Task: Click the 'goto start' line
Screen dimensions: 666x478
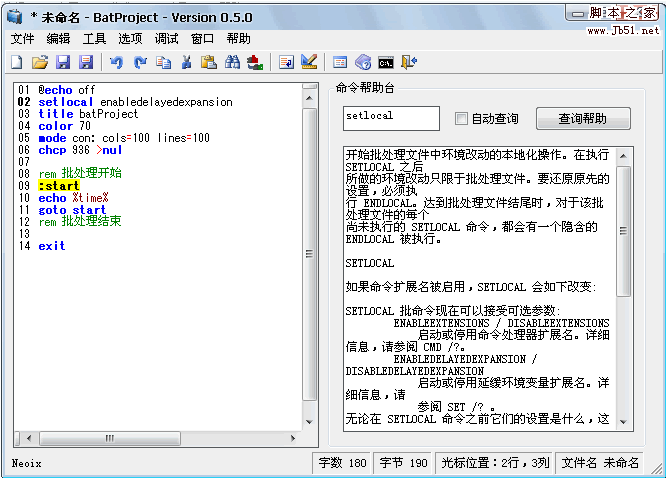Action: tap(72, 210)
